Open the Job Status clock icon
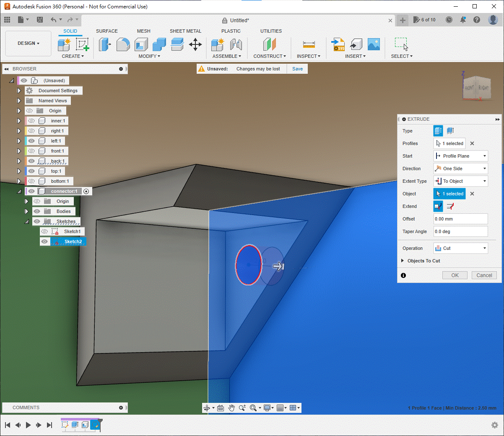 pos(449,20)
